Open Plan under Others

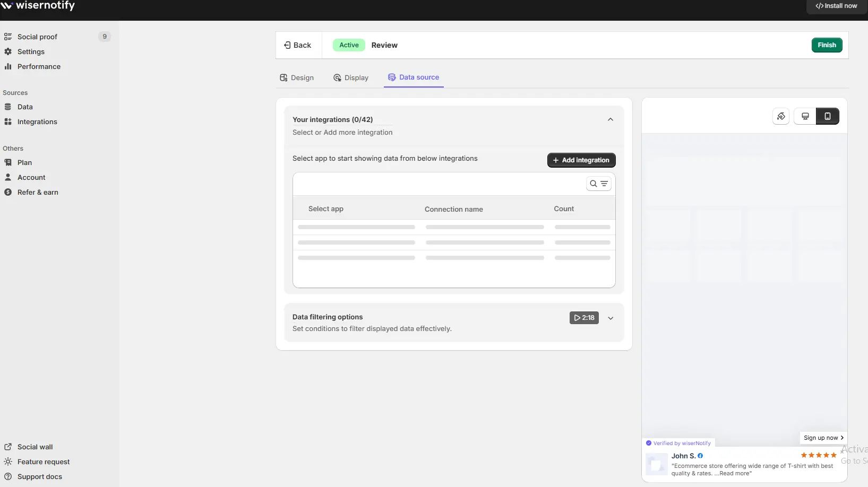pyautogui.click(x=24, y=162)
